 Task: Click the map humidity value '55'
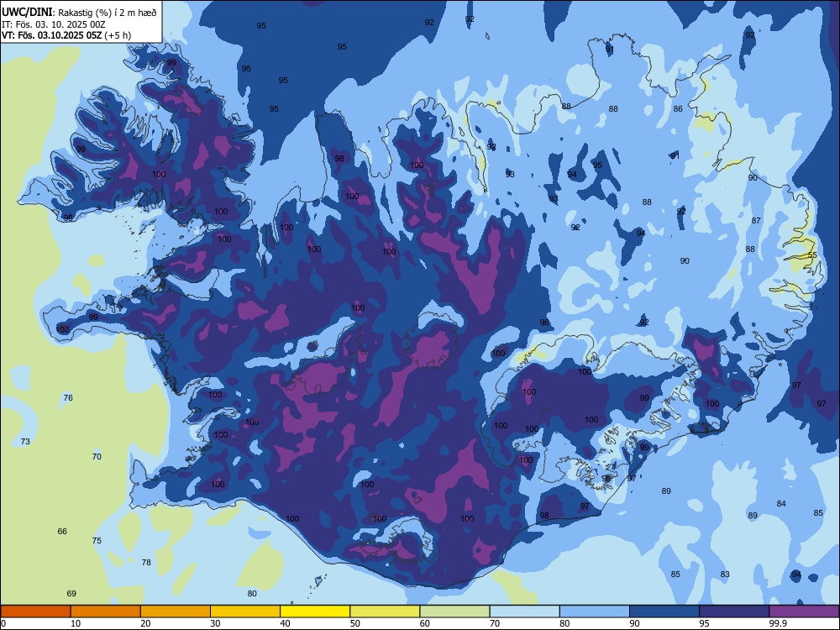(x=812, y=255)
